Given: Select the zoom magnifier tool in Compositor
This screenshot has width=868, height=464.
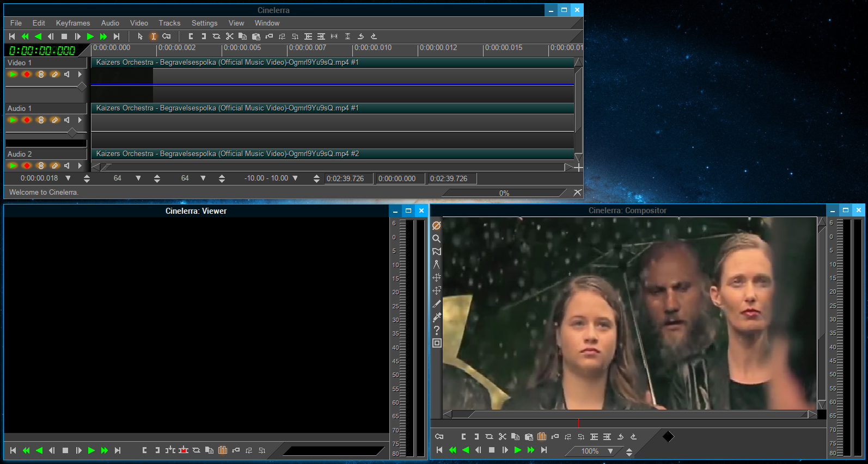Looking at the screenshot, I should pos(437,238).
